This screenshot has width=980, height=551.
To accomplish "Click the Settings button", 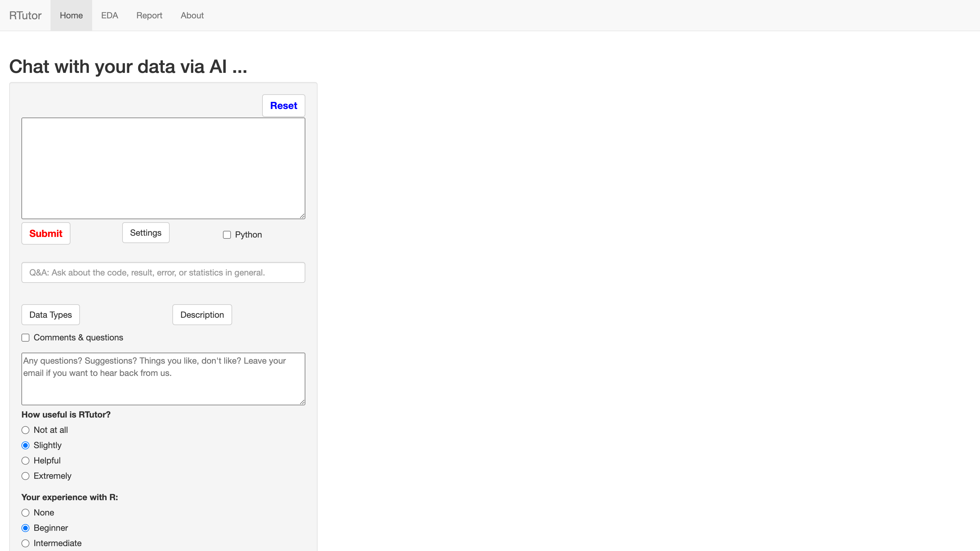I will point(145,233).
